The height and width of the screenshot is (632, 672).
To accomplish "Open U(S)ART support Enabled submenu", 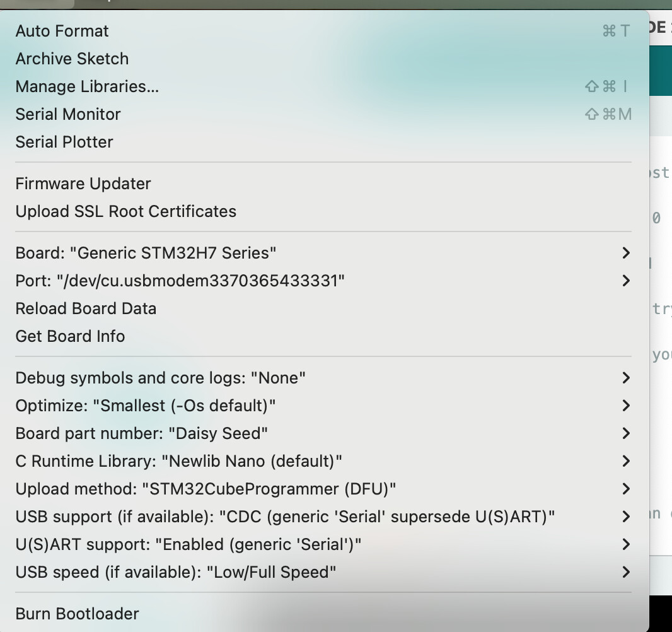I will point(188,544).
